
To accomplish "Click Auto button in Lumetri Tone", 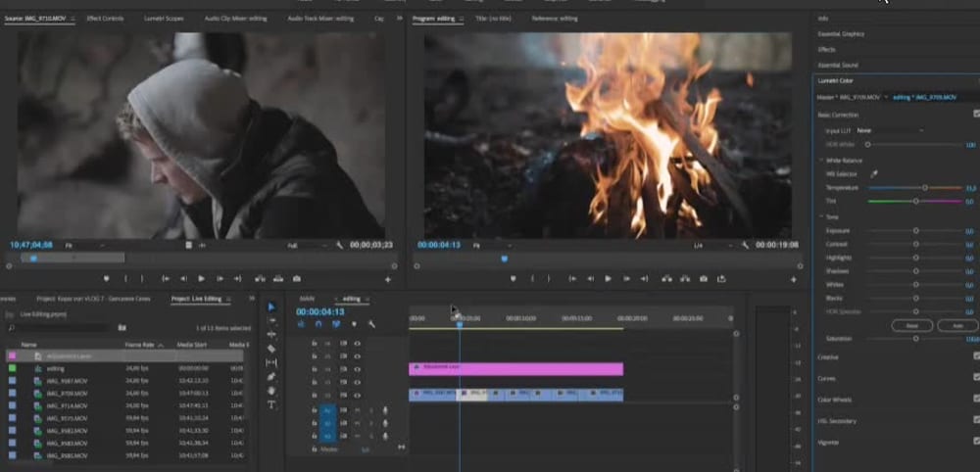I will coord(959,325).
